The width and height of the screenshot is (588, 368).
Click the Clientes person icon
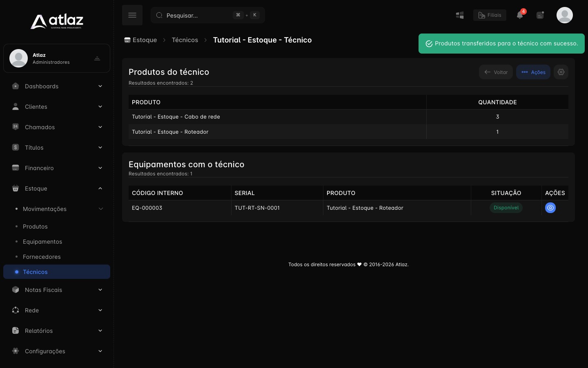[16, 106]
